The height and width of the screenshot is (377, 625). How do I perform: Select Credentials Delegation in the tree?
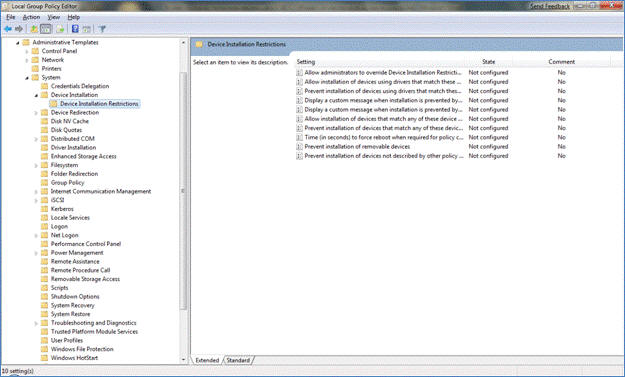coord(80,86)
